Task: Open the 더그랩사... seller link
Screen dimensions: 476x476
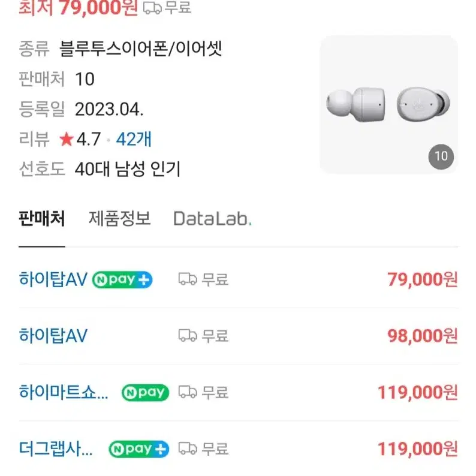Action: click(x=56, y=448)
